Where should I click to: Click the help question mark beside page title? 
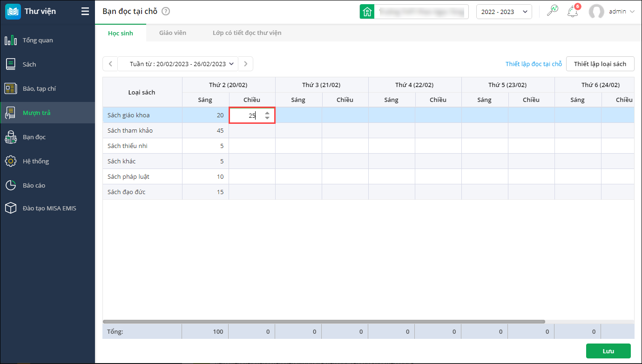(166, 12)
